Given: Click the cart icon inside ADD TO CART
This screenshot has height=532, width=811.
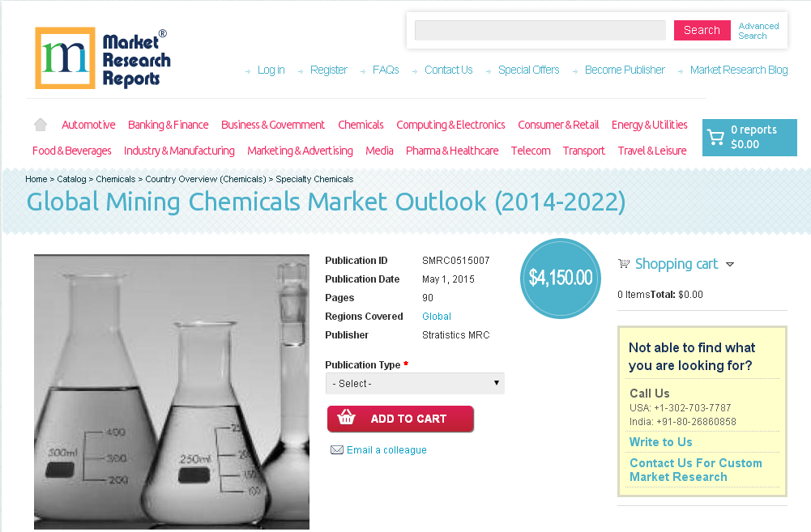Looking at the screenshot, I should 347,419.
